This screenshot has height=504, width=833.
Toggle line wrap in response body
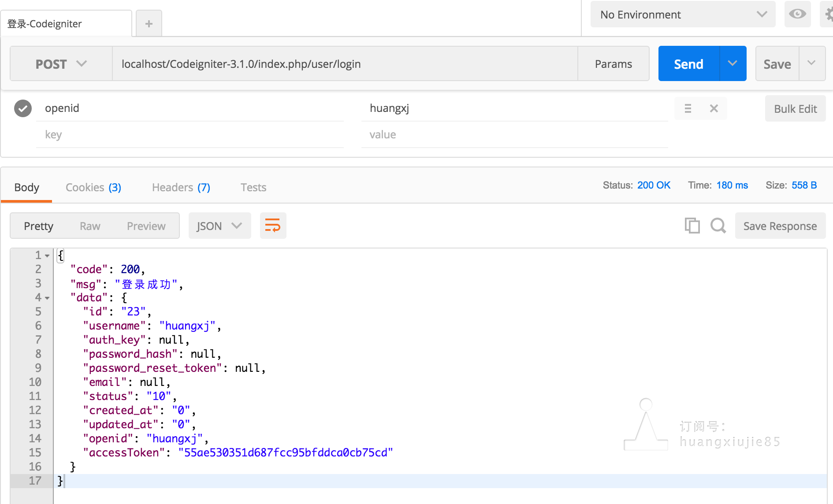273,226
